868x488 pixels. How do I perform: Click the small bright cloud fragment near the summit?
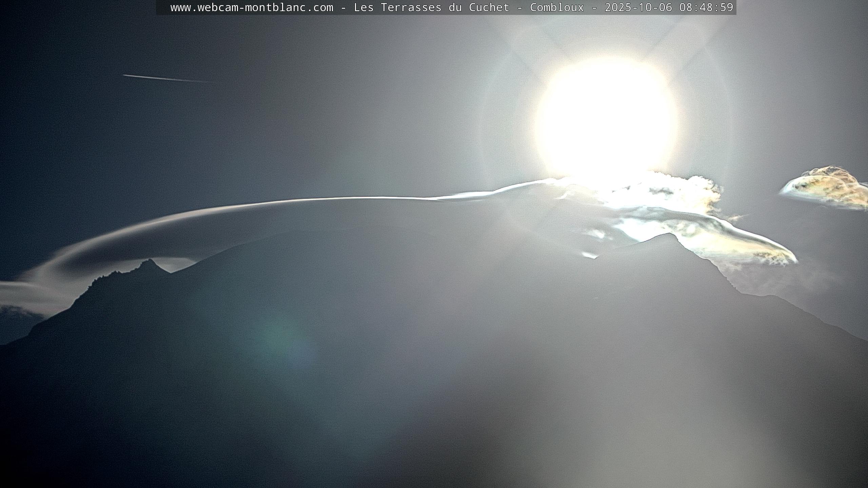[589, 255]
